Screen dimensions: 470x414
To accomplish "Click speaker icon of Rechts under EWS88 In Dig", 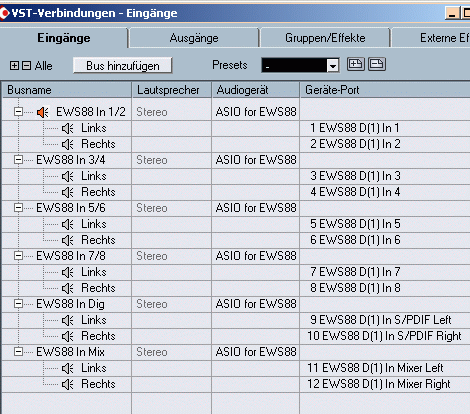I will pyautogui.click(x=68, y=336).
